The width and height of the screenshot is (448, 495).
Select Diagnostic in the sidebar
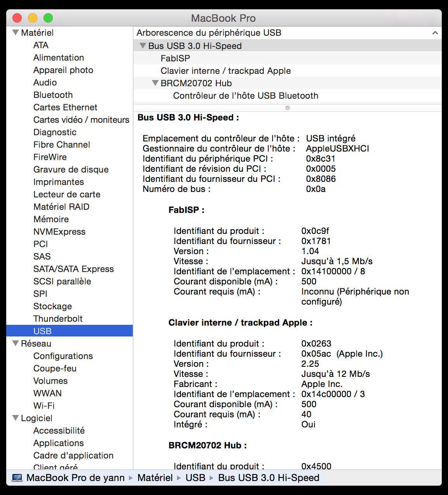coord(55,132)
